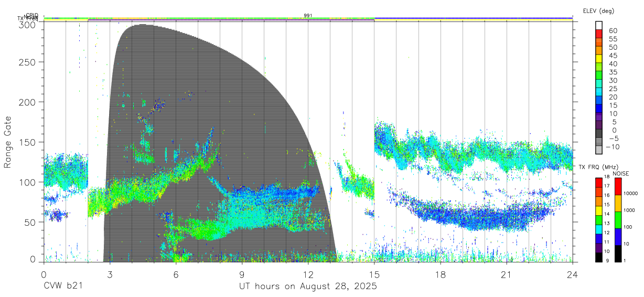Click the "991" label above the plot
644x297 pixels.
pos(308,16)
